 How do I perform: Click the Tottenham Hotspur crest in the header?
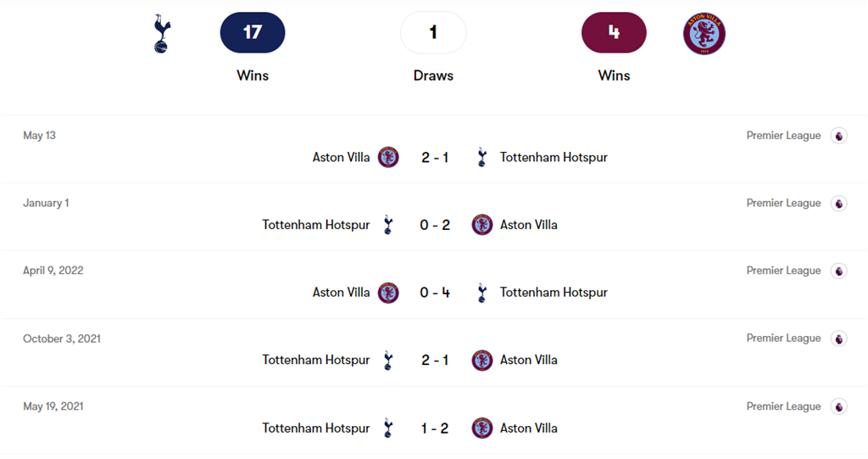[161, 34]
